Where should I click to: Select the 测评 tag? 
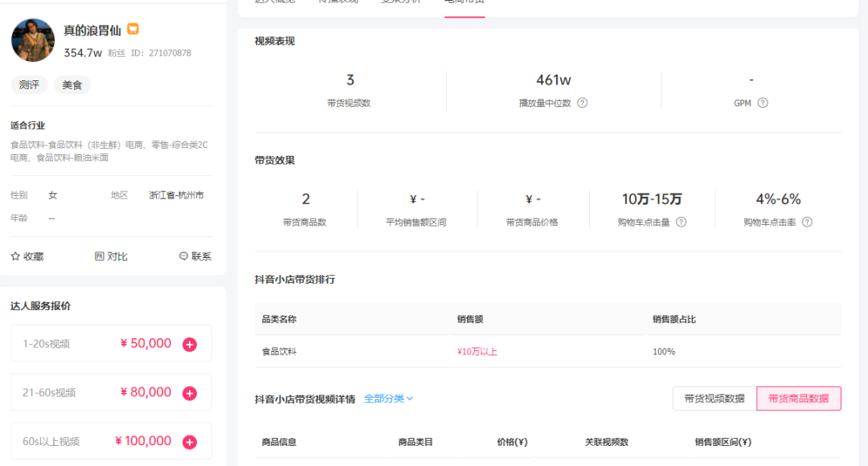point(30,84)
